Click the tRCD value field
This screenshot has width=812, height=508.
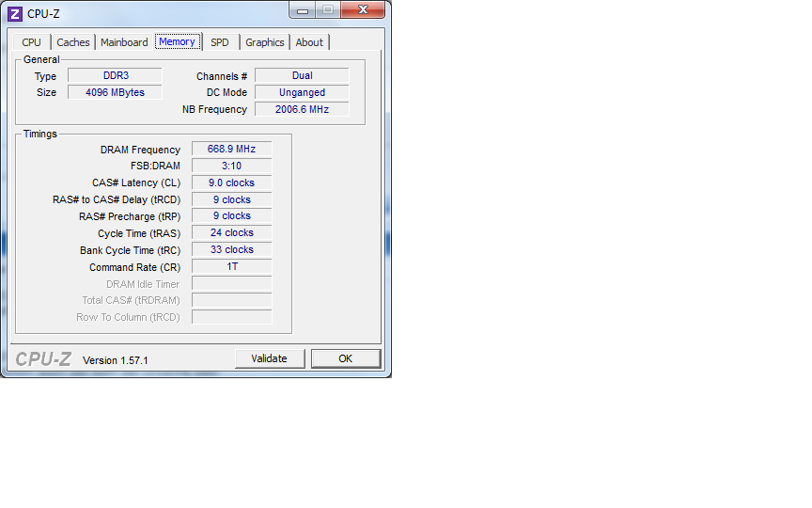(231, 199)
